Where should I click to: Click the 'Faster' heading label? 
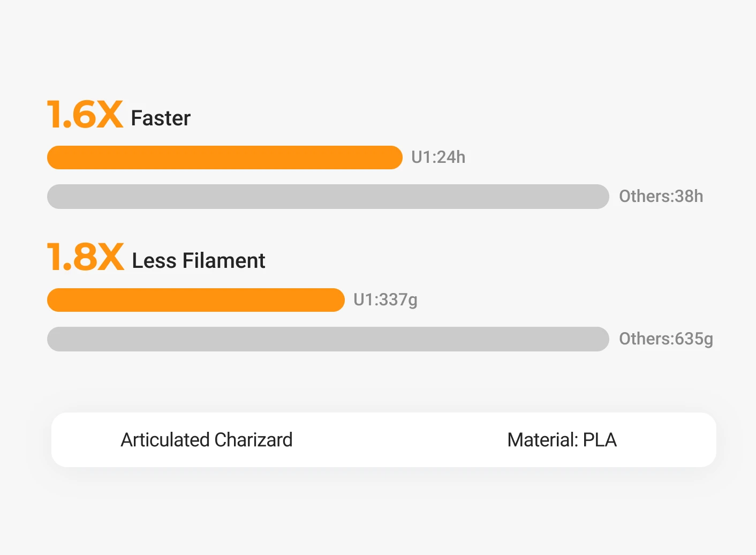161,118
